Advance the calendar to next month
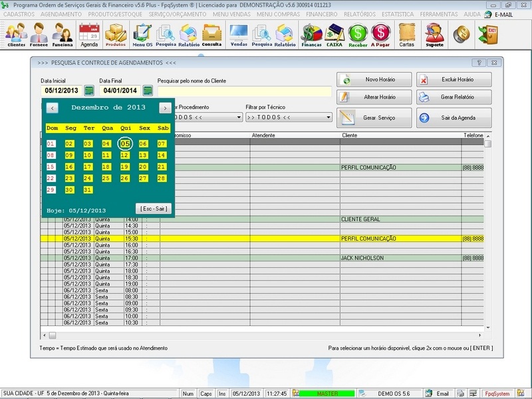The height and width of the screenshot is (399, 532). pos(166,106)
